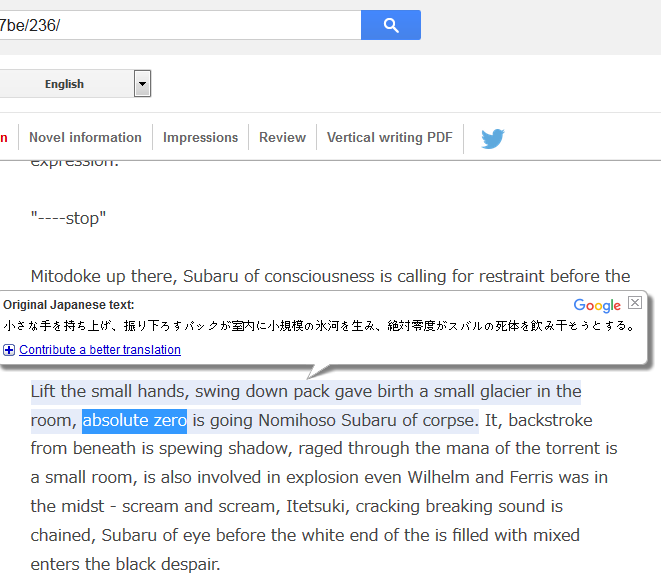Go to the Review tab
Viewport: 661px width, 585px height.
(282, 137)
